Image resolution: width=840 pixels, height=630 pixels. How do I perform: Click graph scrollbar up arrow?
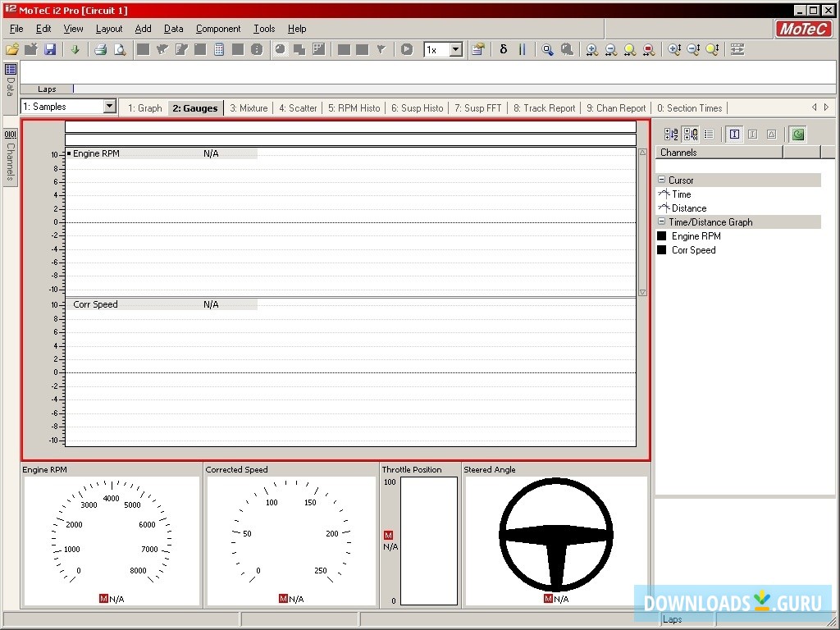click(x=642, y=153)
